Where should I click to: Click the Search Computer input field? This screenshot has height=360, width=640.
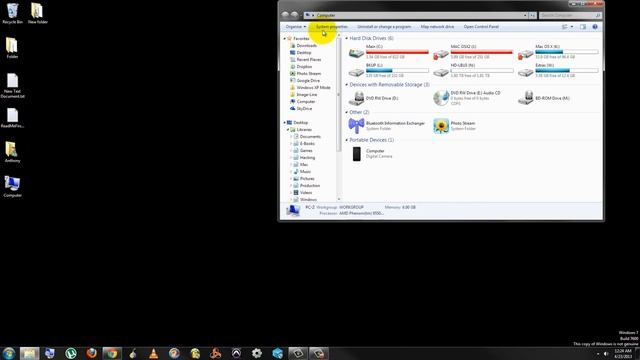pos(570,15)
